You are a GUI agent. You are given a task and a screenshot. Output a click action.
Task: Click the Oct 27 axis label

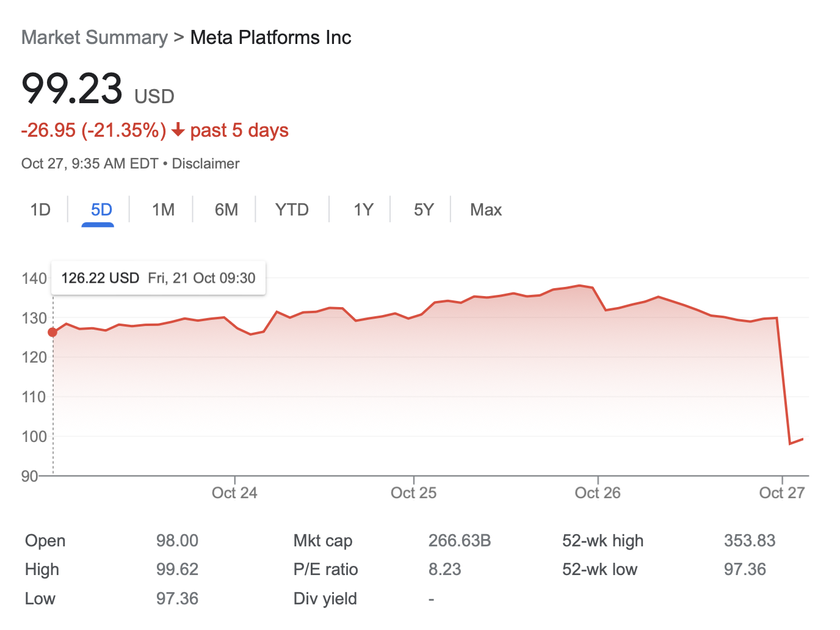pyautogui.click(x=782, y=493)
